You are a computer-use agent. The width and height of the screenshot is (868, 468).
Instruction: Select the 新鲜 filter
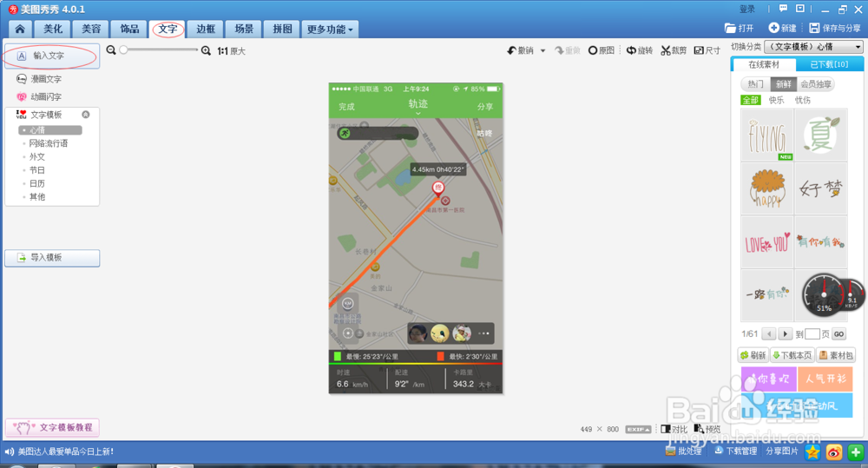(783, 84)
